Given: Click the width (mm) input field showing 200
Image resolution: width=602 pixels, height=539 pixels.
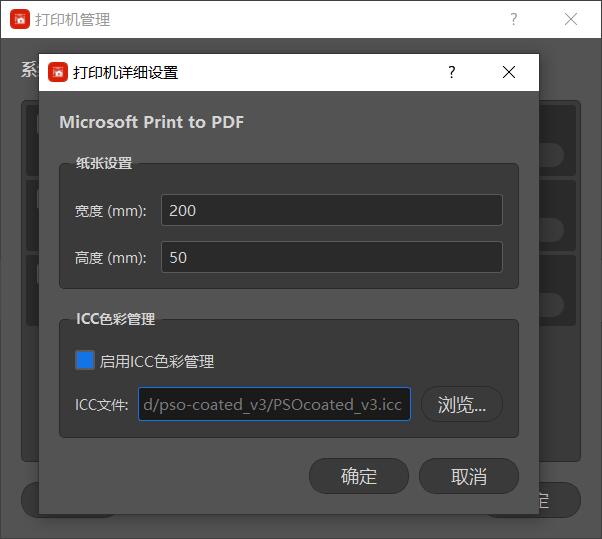Looking at the screenshot, I should 332,210.
